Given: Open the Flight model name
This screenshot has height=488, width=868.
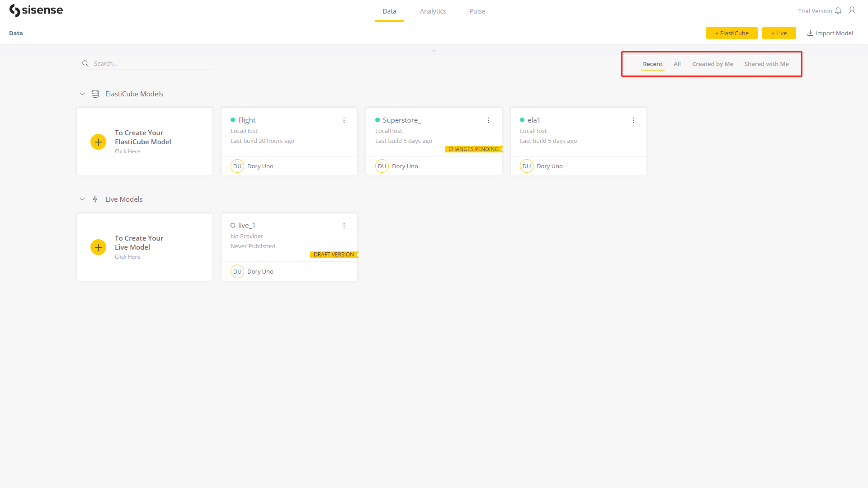Looking at the screenshot, I should pyautogui.click(x=247, y=120).
